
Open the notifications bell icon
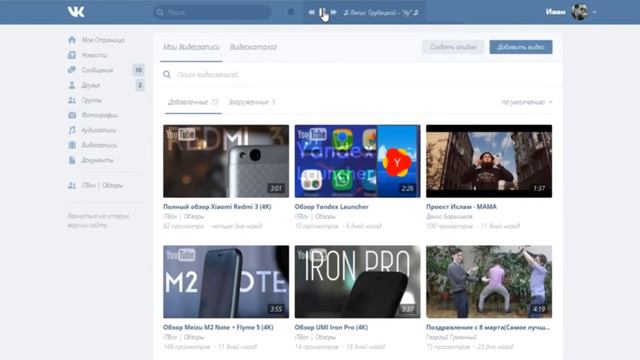291,12
